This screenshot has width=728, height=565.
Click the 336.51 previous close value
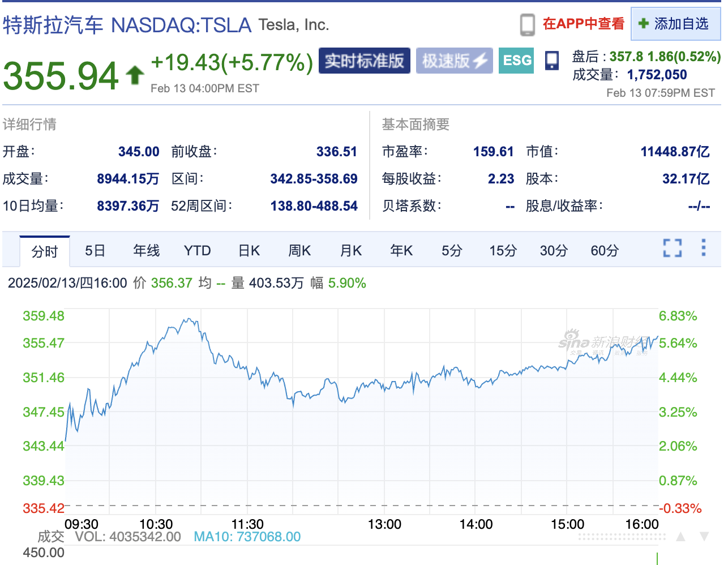[x=337, y=152]
